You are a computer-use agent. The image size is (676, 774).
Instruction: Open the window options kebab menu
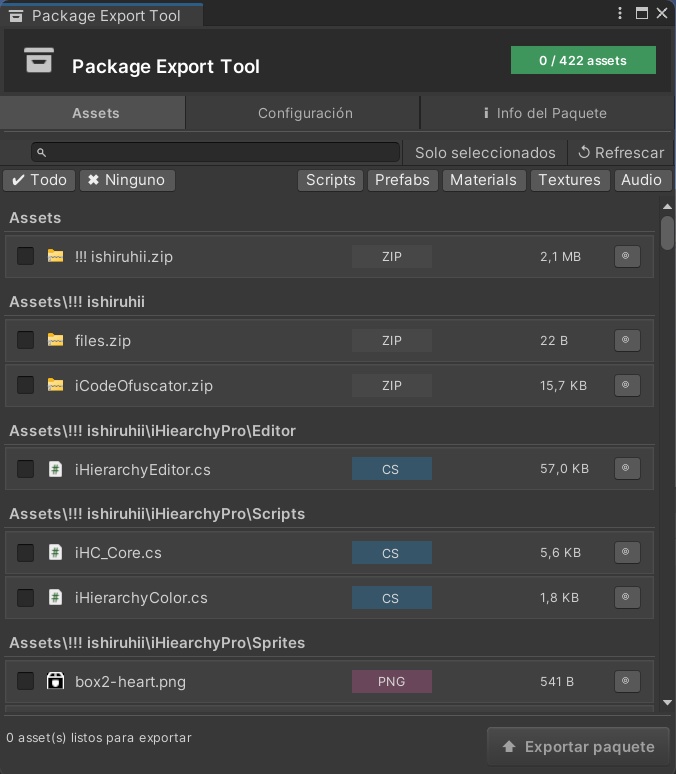[x=620, y=13]
